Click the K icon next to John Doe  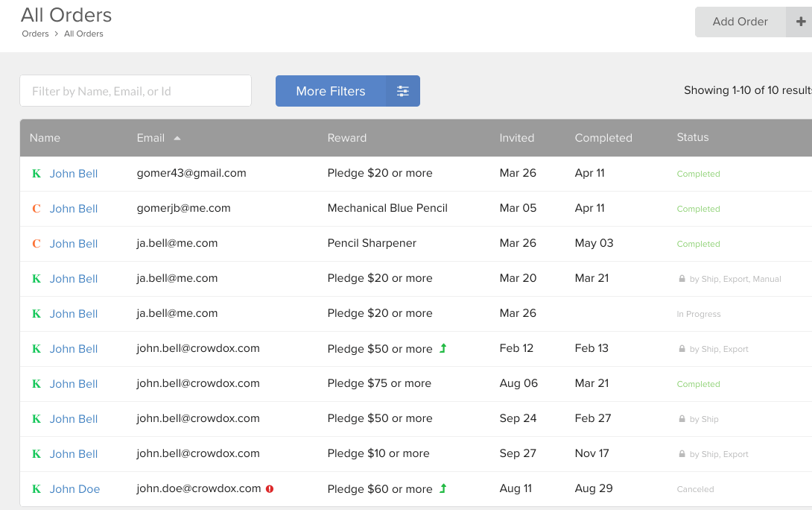click(x=37, y=489)
